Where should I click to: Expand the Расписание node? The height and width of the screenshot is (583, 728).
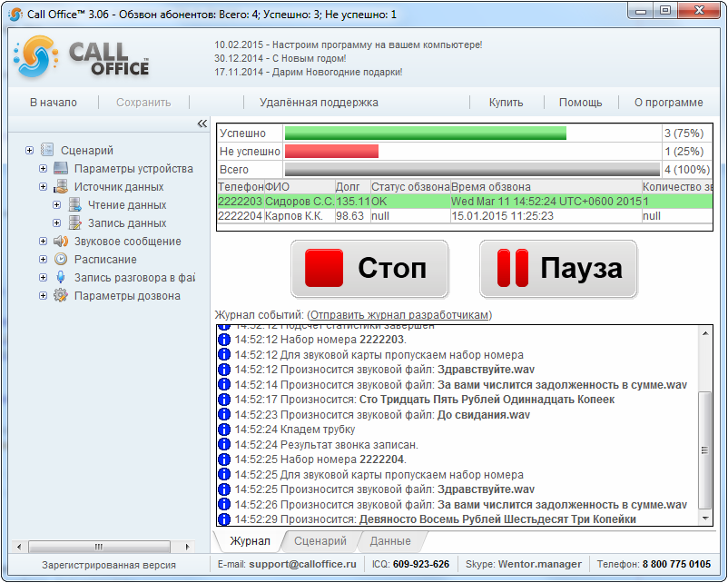[x=43, y=259]
